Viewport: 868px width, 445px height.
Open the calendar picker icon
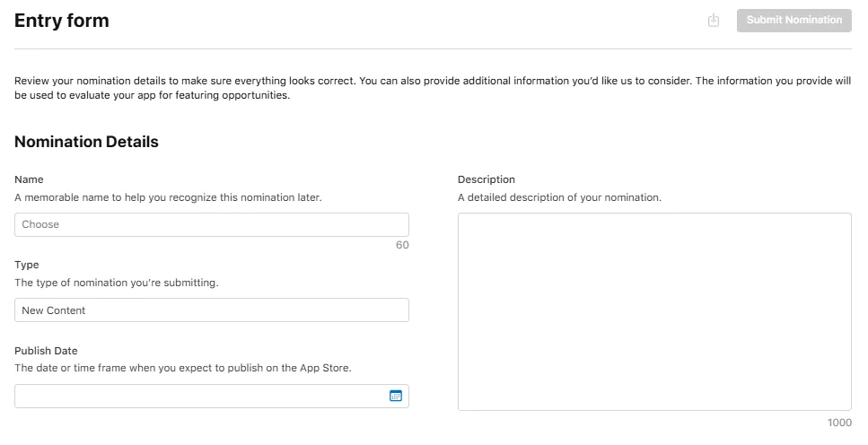(x=396, y=396)
